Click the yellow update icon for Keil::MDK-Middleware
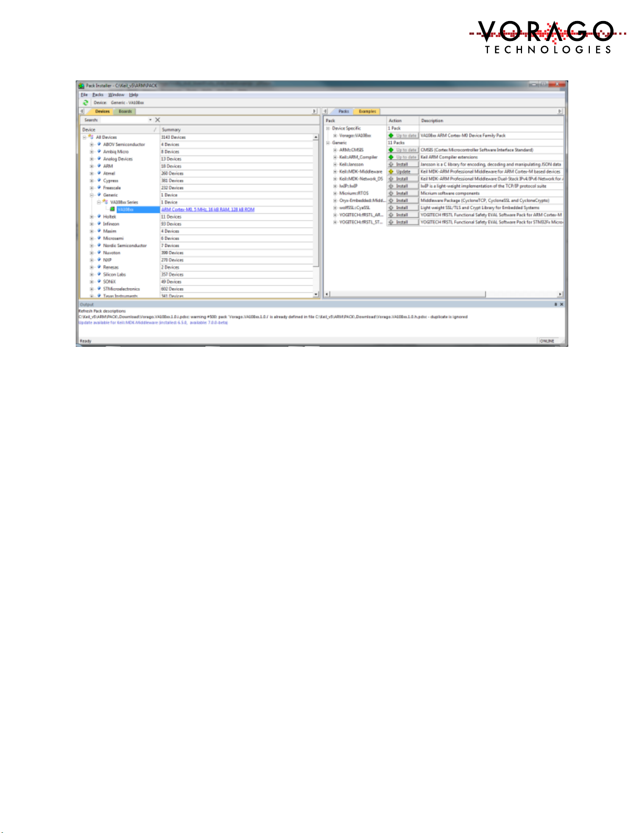Viewport: 644px width, 833px height. click(x=391, y=171)
